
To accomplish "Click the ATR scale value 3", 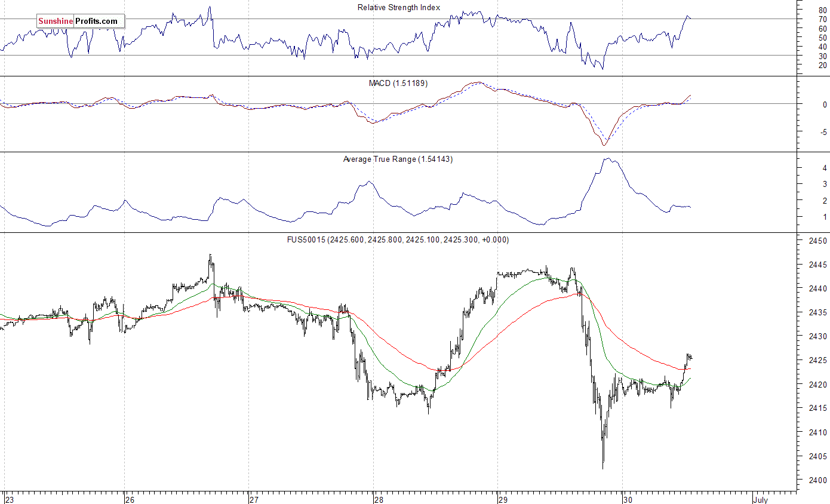I will click(x=825, y=184).
